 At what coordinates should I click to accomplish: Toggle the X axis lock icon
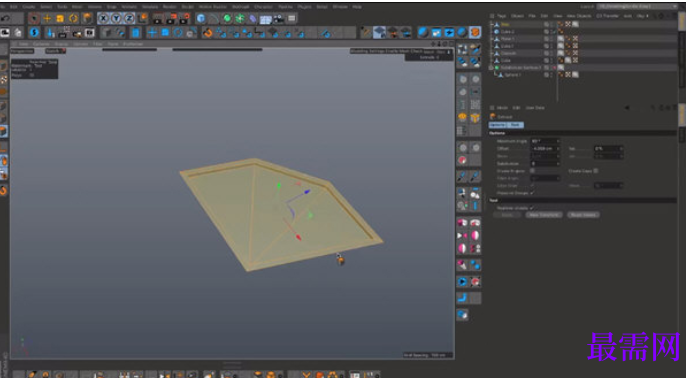103,18
